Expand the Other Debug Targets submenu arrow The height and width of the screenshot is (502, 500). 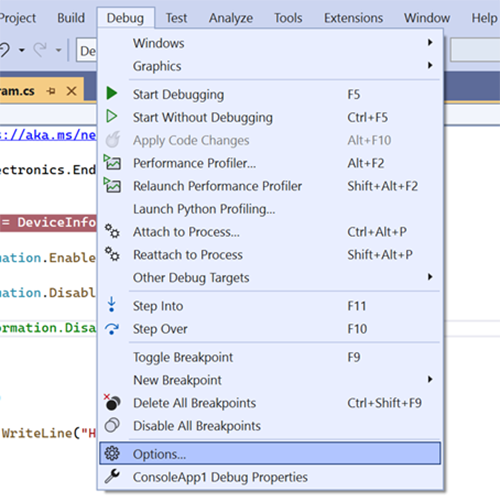tap(430, 277)
